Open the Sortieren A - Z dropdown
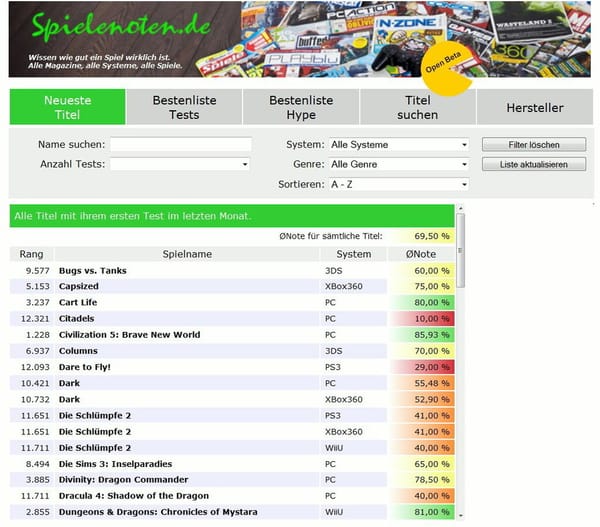The width and height of the screenshot is (600, 527). (x=398, y=184)
